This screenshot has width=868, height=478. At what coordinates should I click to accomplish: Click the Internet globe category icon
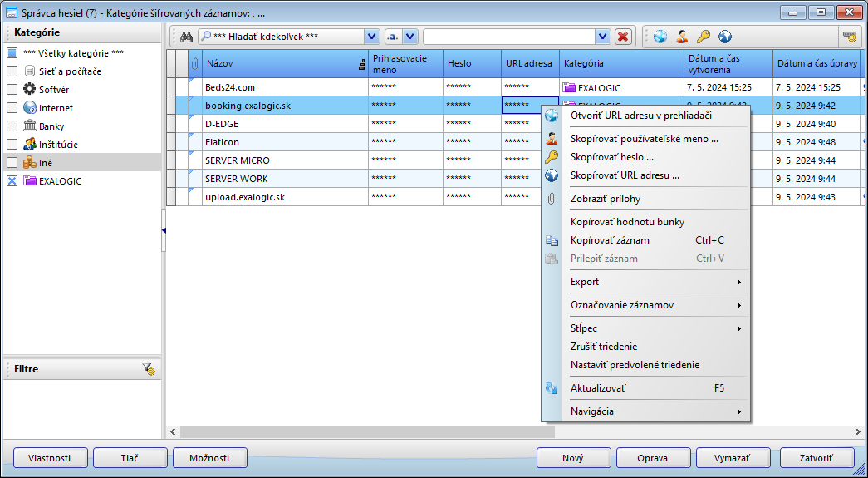[x=29, y=107]
